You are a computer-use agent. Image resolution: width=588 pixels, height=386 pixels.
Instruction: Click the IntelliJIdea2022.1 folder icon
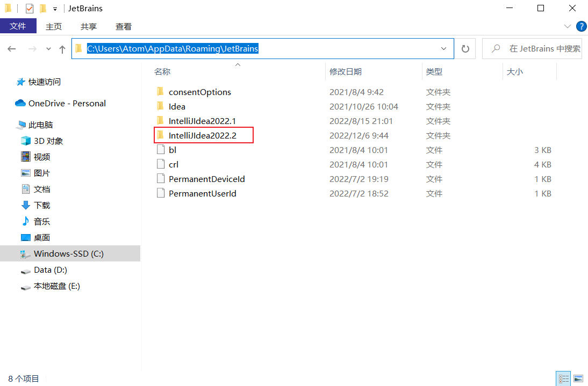point(160,120)
